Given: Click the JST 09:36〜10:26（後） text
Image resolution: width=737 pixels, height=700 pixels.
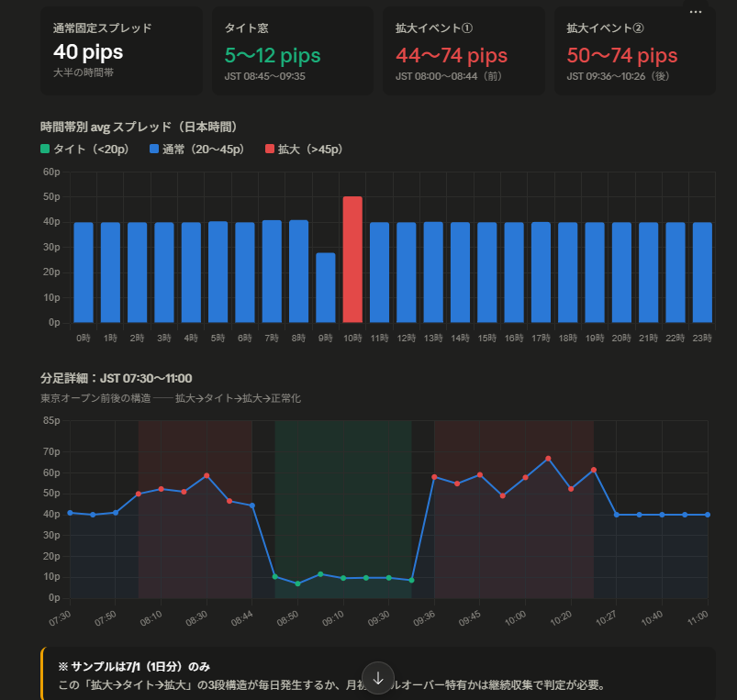Looking at the screenshot, I should (x=618, y=76).
